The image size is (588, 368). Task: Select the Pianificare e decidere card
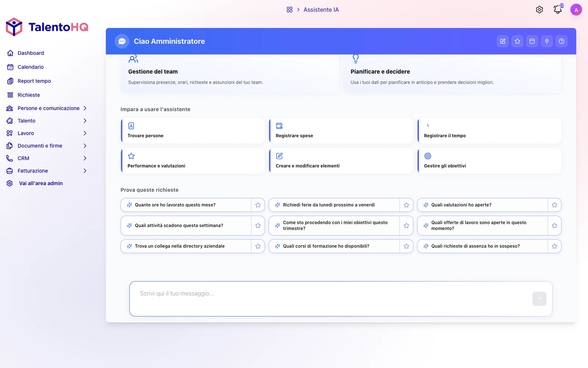(x=452, y=74)
